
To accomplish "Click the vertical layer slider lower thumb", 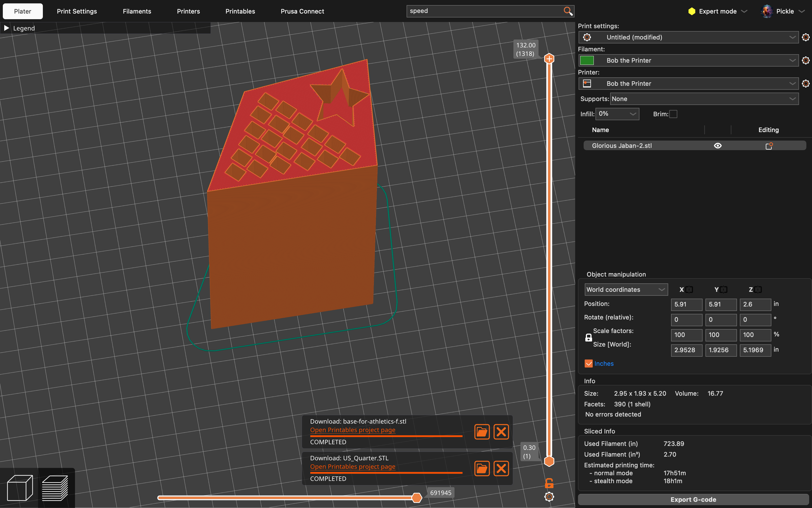I will tap(549, 461).
